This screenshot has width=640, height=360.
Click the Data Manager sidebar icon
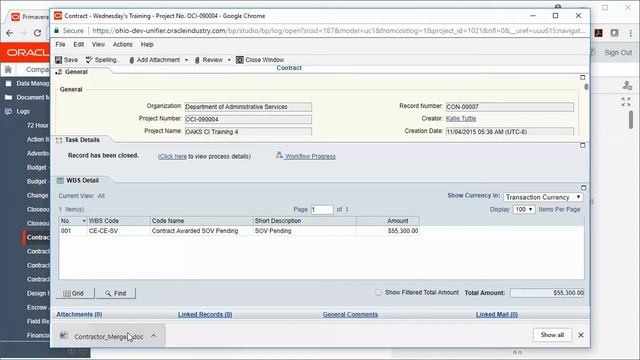[8, 83]
